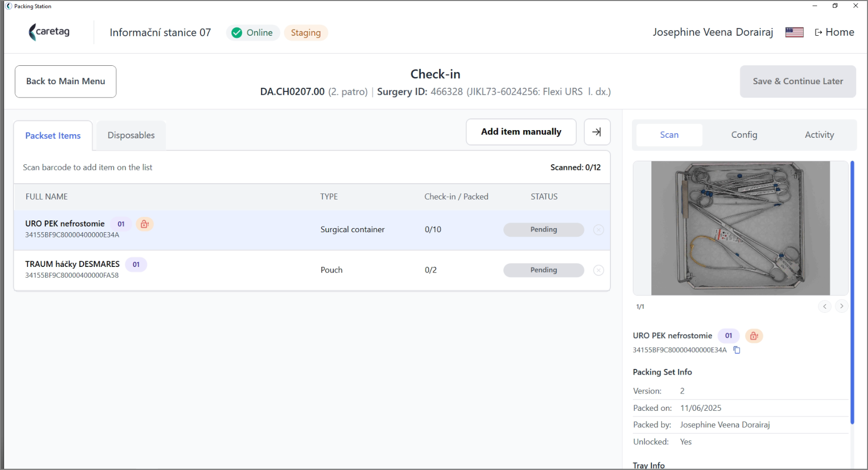The width and height of the screenshot is (868, 470).
Task: Go Home via header link
Action: click(x=834, y=32)
